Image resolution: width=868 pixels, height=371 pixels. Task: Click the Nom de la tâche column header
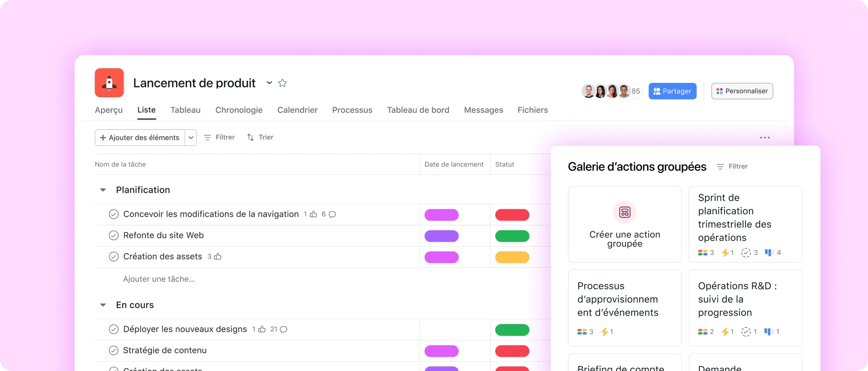click(120, 164)
